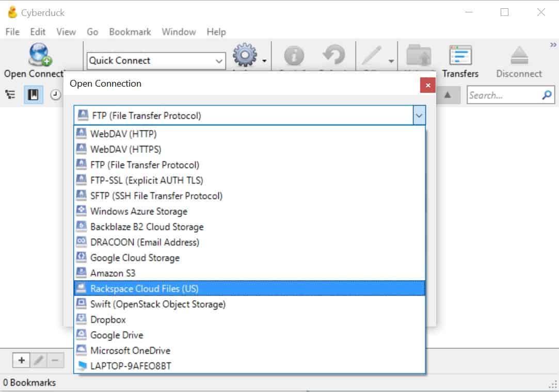The image size is (559, 392).
Task: Collapse the protocol dropdown arrow
Action: (x=419, y=116)
